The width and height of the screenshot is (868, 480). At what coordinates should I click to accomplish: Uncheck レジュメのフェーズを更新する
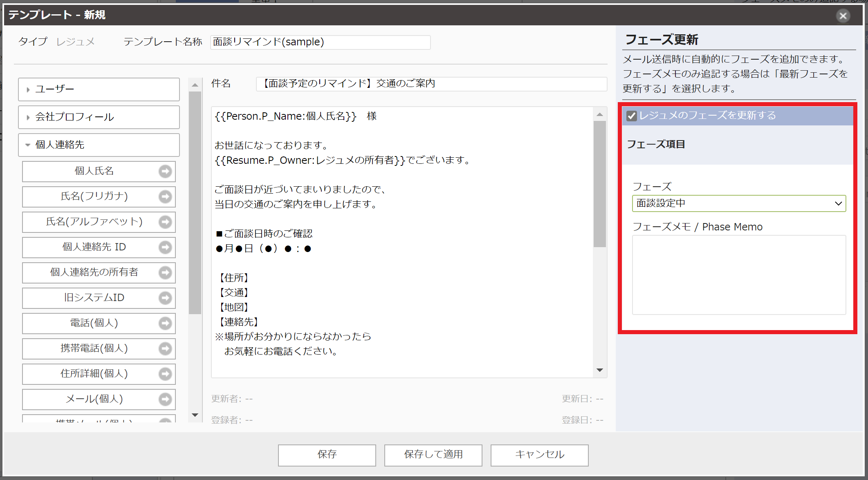click(631, 116)
